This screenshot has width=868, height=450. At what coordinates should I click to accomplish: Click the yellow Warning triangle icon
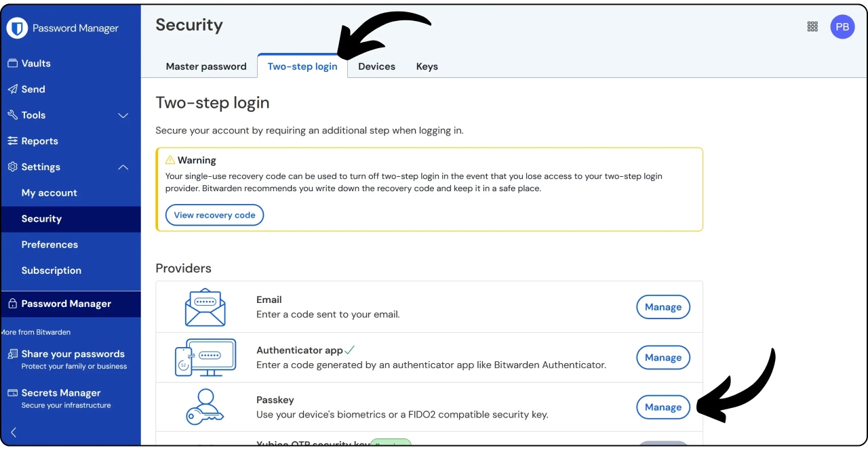[x=170, y=161]
